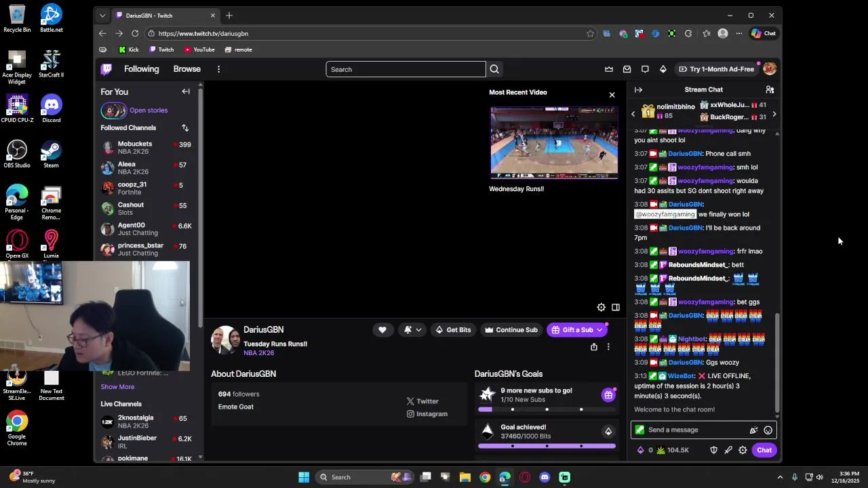
Task: Open the emote picker smiley
Action: point(768,430)
